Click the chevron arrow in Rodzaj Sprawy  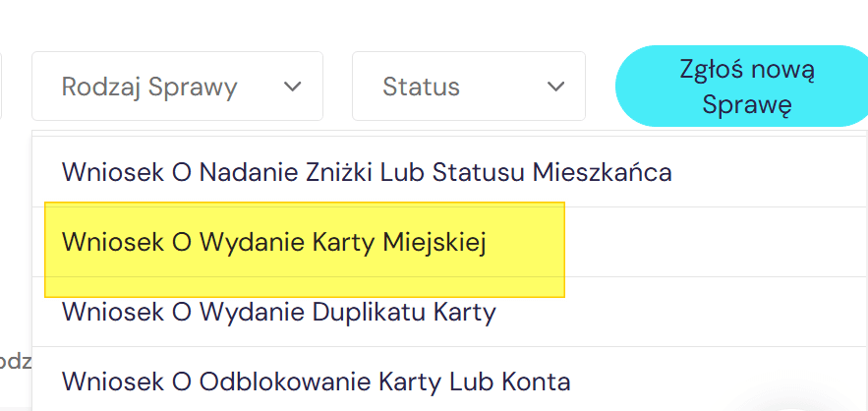(292, 87)
